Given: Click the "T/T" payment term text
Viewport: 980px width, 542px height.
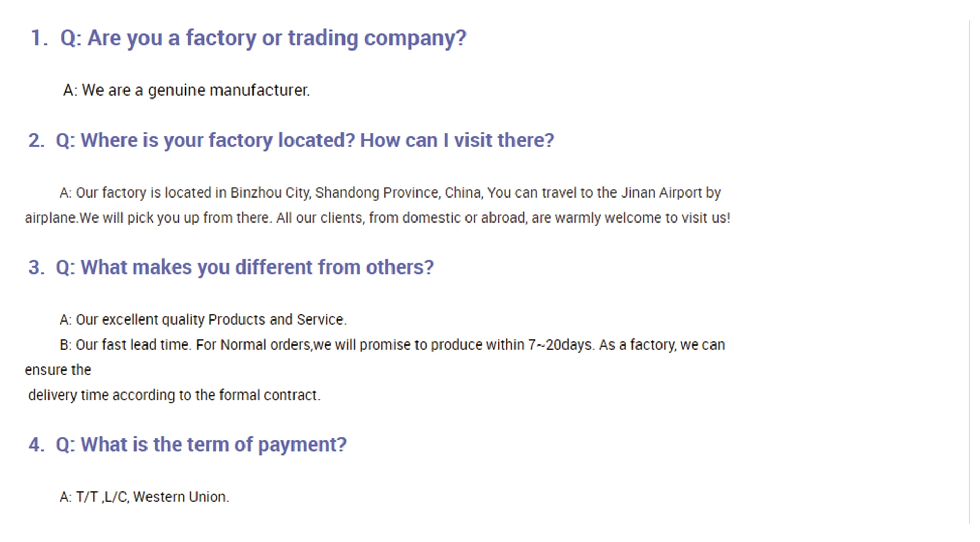Looking at the screenshot, I should 87,497.
